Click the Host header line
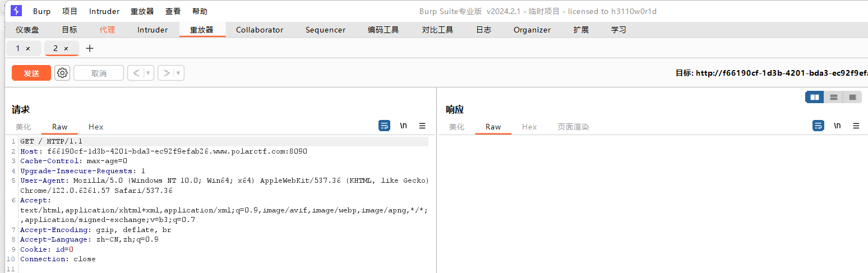The width and height of the screenshot is (868, 273). [x=164, y=151]
